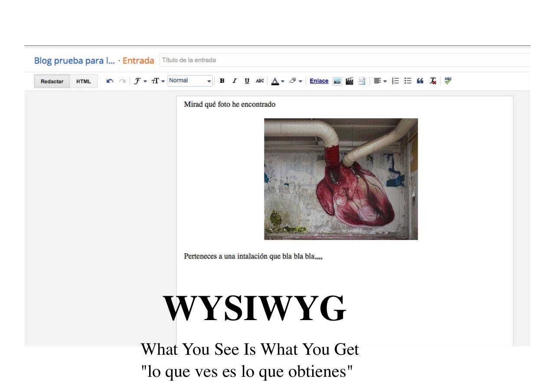The width and height of the screenshot is (555, 392).
Task: Apply blockquote formatting with the quote icon
Action: (x=420, y=81)
